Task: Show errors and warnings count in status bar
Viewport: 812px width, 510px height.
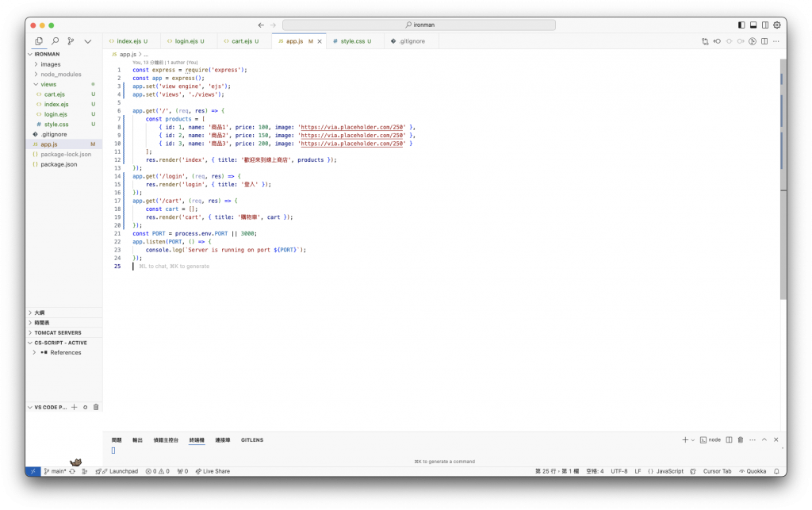Action: coord(158,472)
